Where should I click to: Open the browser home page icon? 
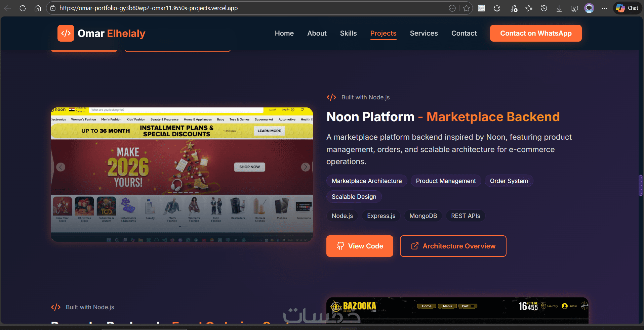(38, 8)
